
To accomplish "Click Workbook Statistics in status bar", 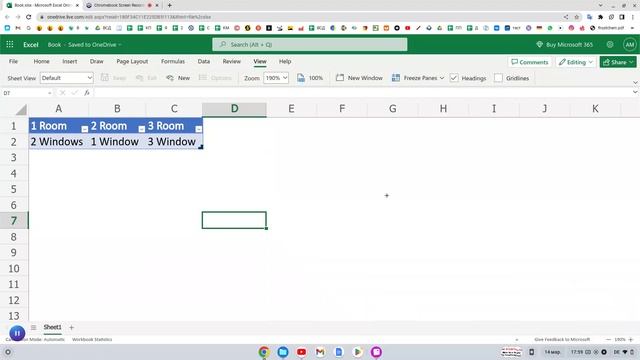I will coord(92,339).
